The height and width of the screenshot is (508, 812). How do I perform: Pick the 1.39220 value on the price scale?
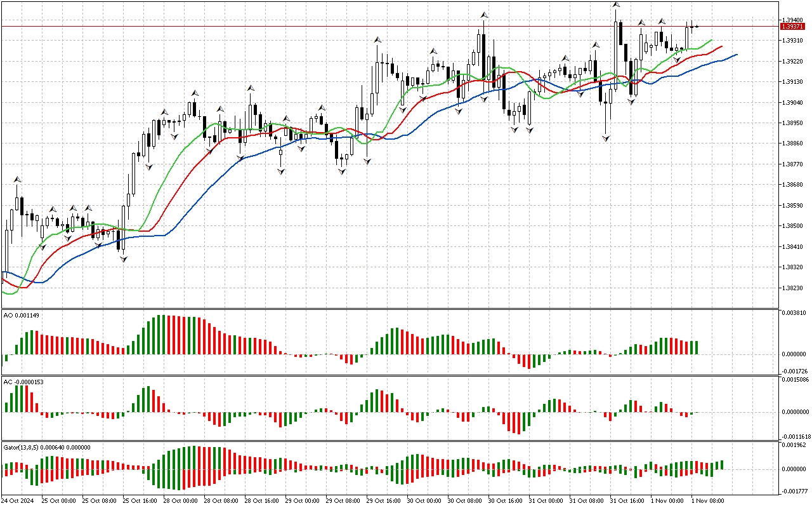pyautogui.click(x=794, y=62)
